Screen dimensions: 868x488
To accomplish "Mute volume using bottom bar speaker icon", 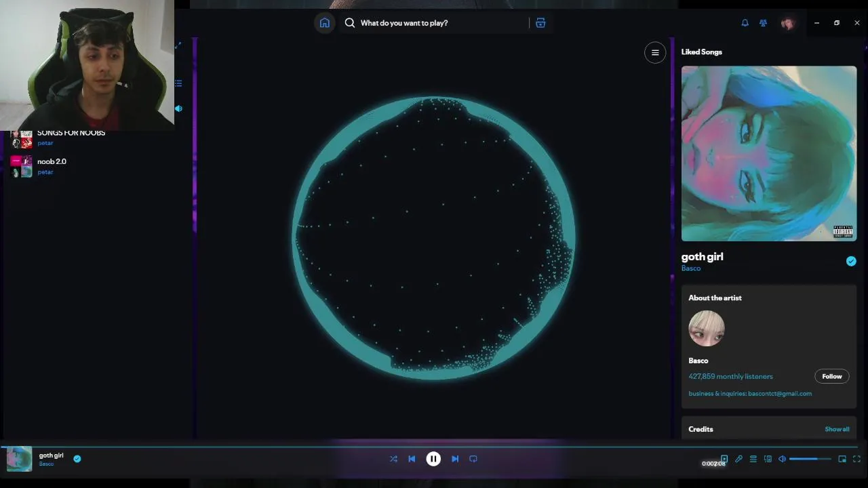I will coord(782,459).
